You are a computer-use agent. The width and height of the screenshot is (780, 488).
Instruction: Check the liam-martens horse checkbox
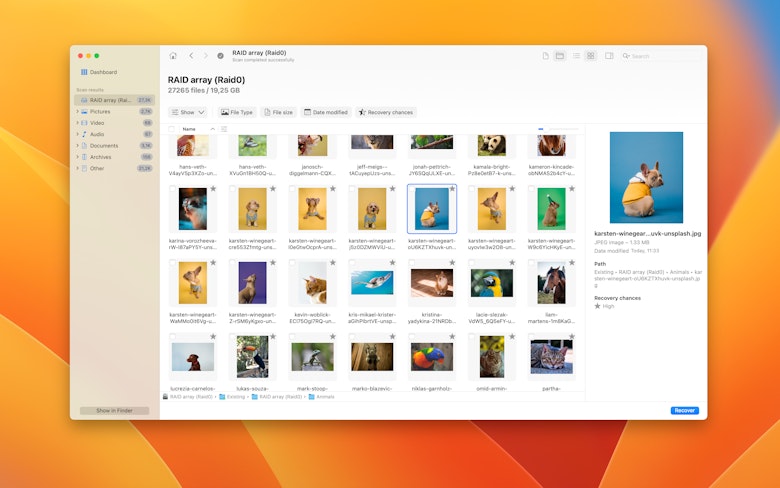[531, 262]
